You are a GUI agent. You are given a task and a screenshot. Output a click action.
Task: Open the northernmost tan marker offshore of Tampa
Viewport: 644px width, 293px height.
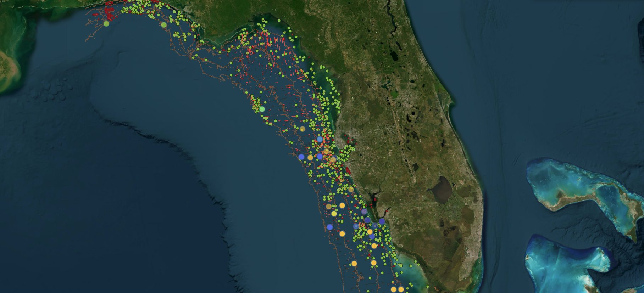(302, 129)
